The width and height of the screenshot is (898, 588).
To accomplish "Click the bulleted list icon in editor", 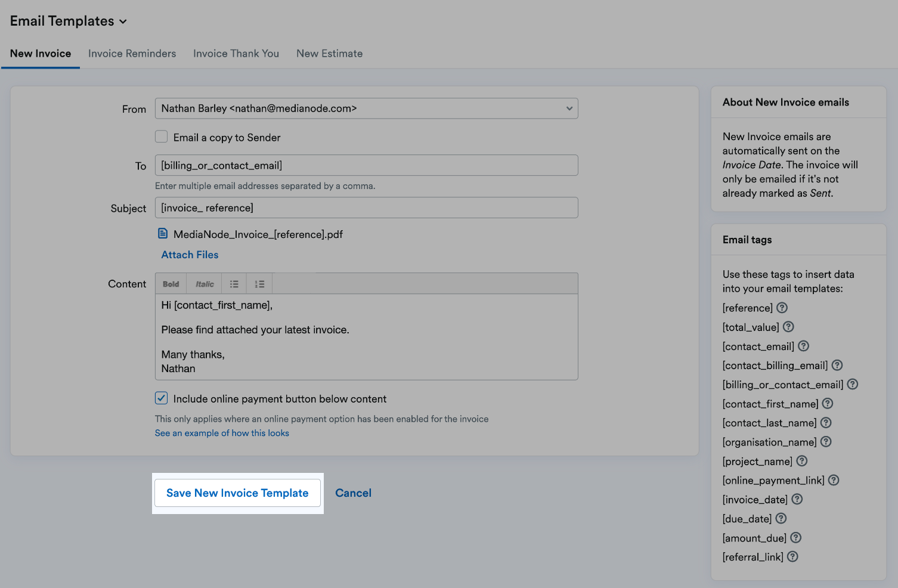I will click(x=234, y=284).
